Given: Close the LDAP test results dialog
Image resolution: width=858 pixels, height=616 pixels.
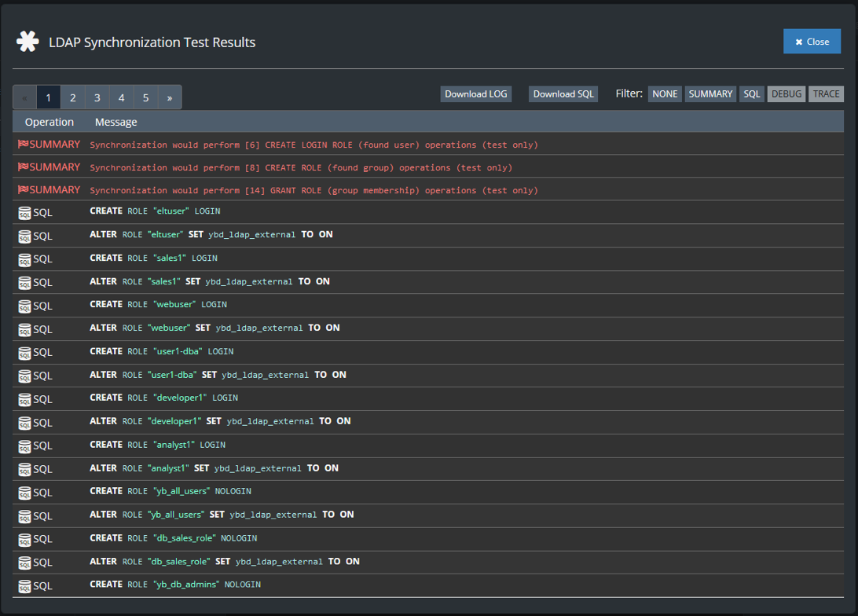Looking at the screenshot, I should pos(812,42).
